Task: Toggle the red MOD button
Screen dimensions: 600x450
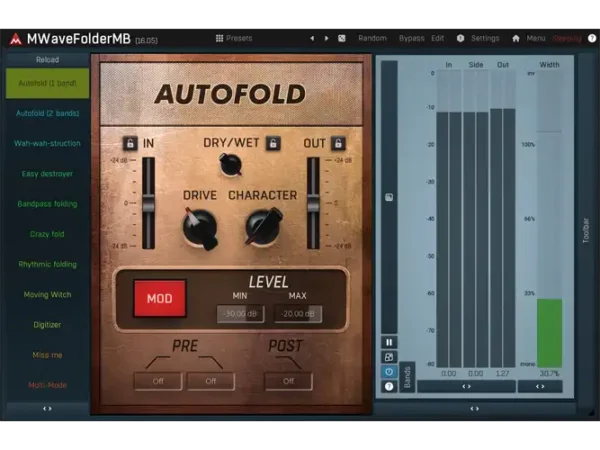Action: coord(160,298)
